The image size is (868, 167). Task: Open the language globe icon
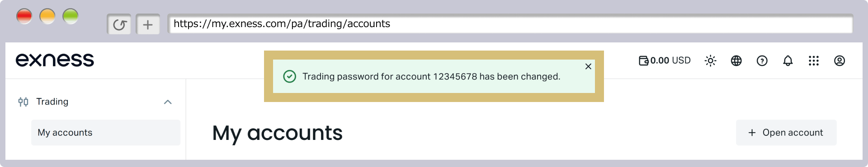point(736,60)
